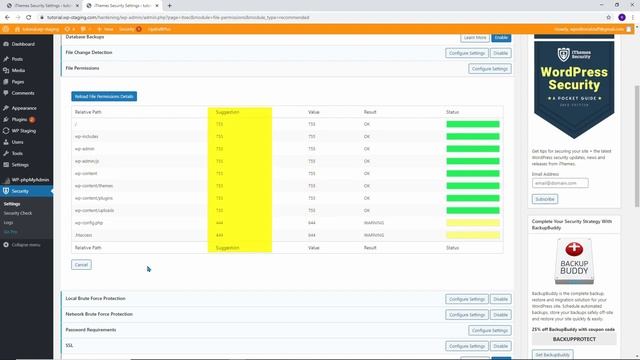Image resolution: width=640 pixels, height=360 pixels.
Task: Configure Settings for File Change Detection
Action: (x=467, y=53)
